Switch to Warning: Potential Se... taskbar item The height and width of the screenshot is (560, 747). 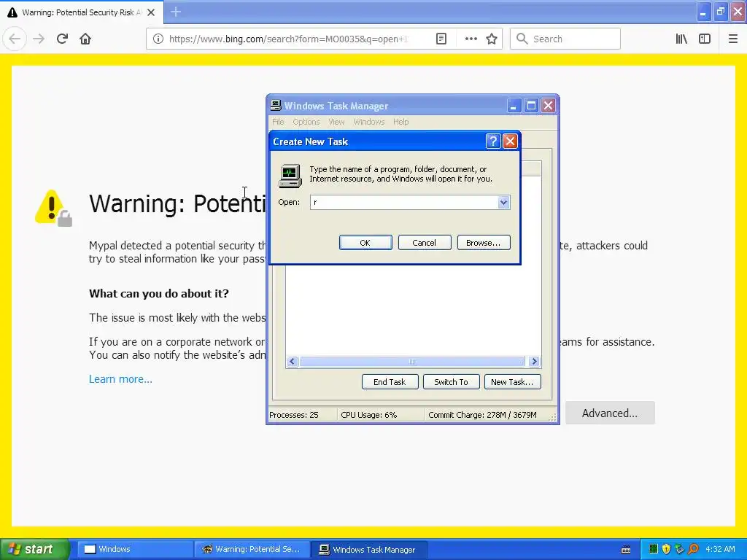coord(252,549)
